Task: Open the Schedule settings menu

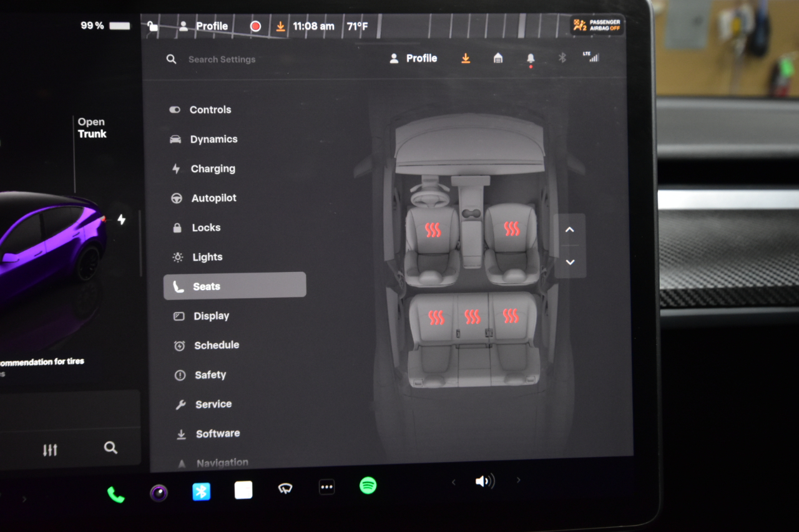Action: point(207,346)
